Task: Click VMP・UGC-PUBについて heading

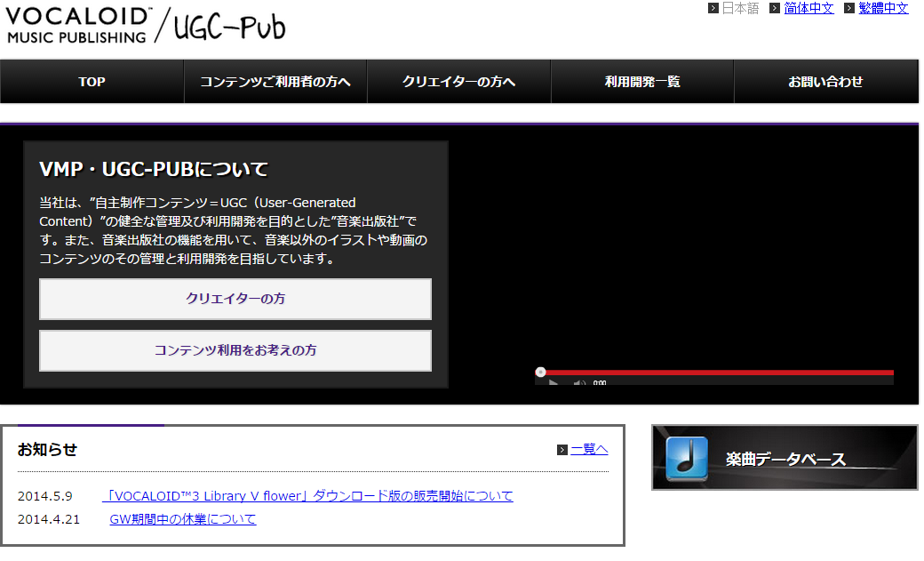Action: 153,169
